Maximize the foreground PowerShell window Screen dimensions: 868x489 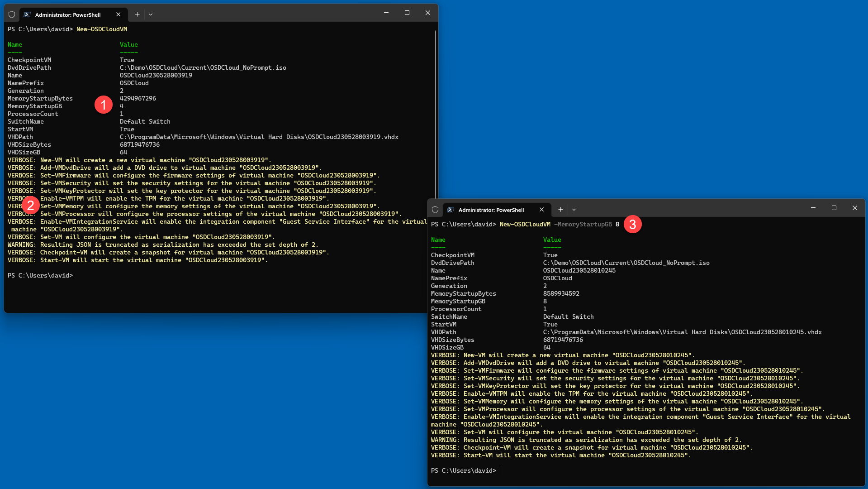(x=834, y=208)
